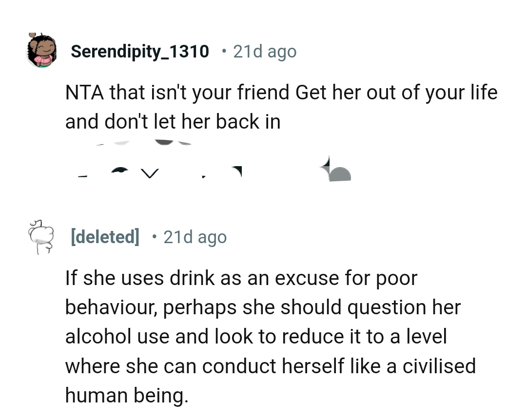526x420 pixels.
Task: Click the 21d ago timestamp on the deleted comment
Action: click(x=195, y=237)
